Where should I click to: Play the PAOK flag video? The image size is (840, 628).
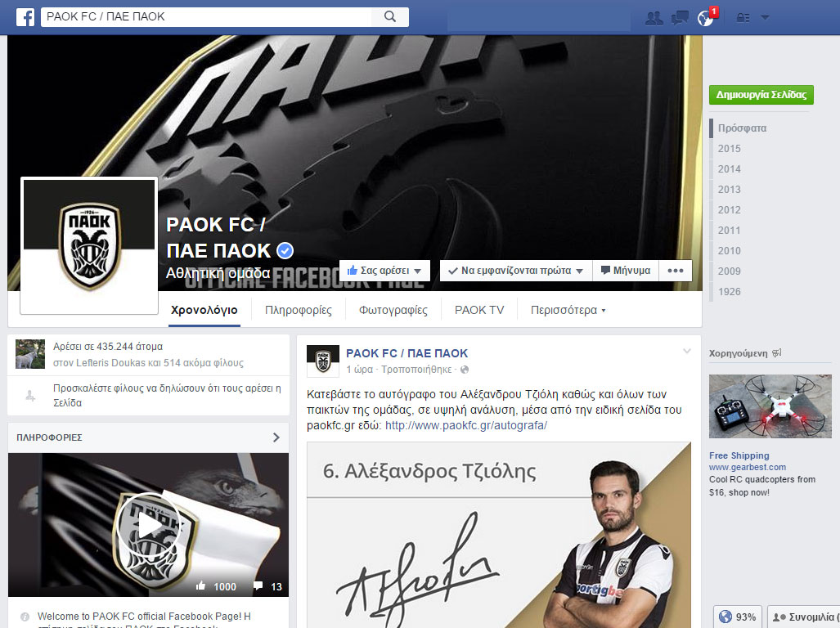tap(148, 525)
